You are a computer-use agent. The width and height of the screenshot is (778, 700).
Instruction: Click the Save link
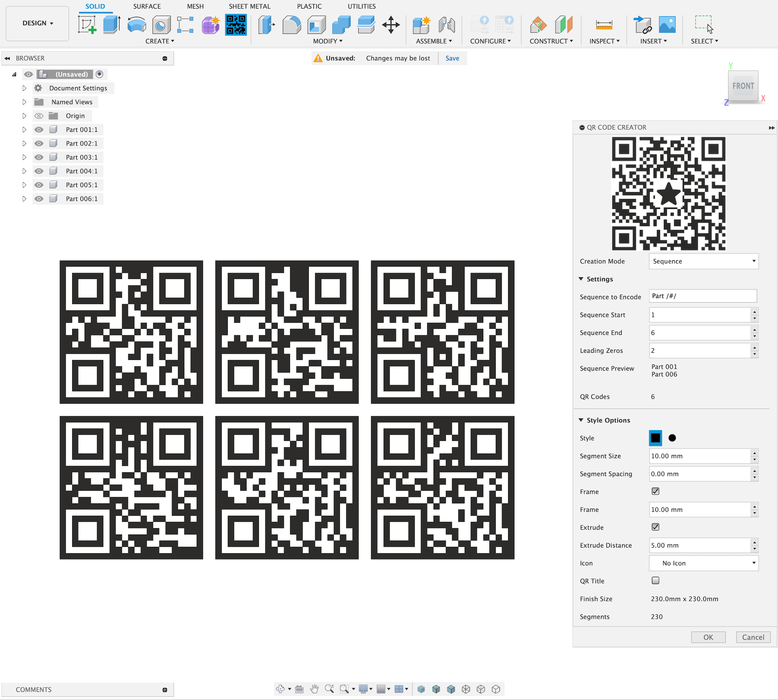[452, 58]
